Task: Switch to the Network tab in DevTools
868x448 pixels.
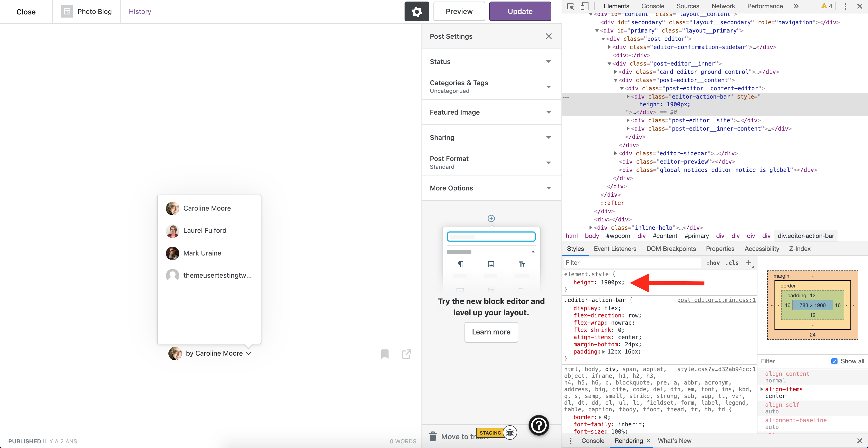Action: click(723, 6)
